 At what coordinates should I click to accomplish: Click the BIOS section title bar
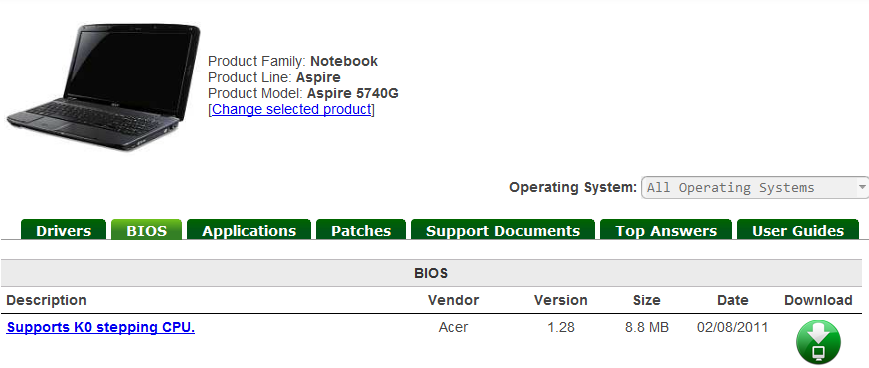click(431, 273)
